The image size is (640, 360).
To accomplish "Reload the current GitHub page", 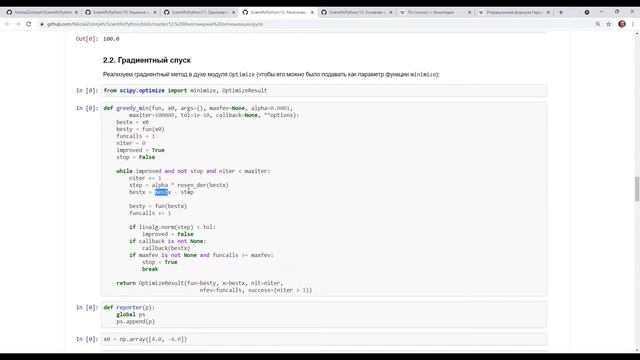I will [29, 24].
